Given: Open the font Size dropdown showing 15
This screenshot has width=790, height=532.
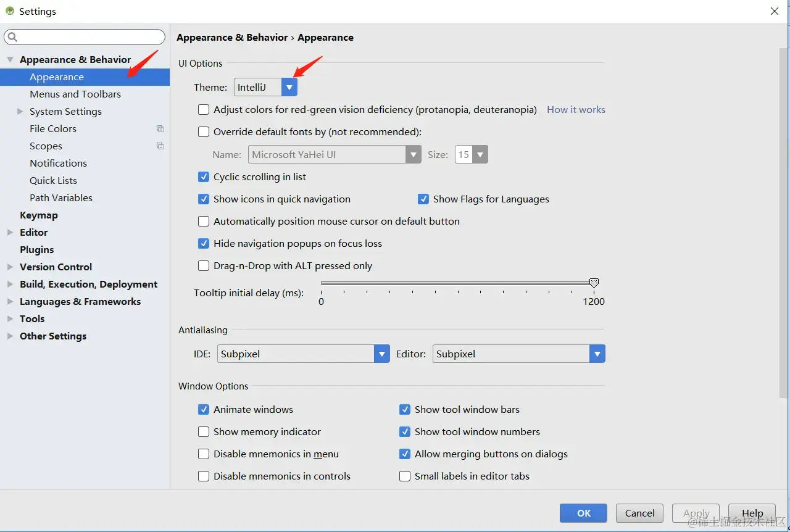Looking at the screenshot, I should (472, 154).
